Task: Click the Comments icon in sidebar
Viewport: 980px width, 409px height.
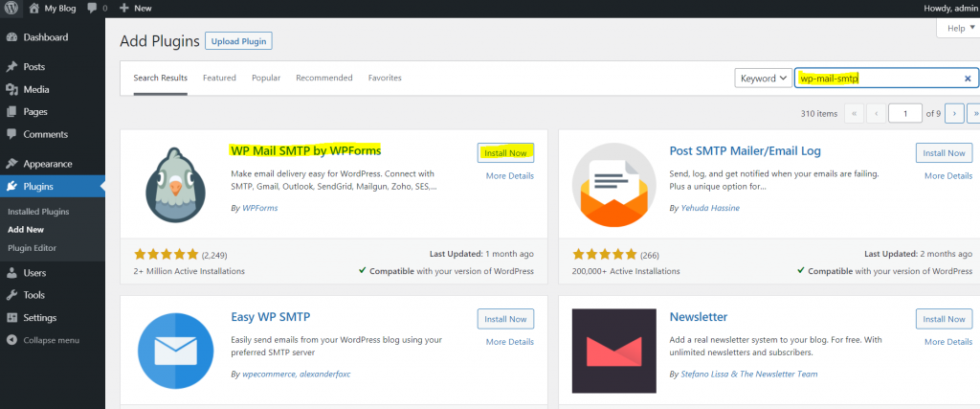Action: pos(11,134)
